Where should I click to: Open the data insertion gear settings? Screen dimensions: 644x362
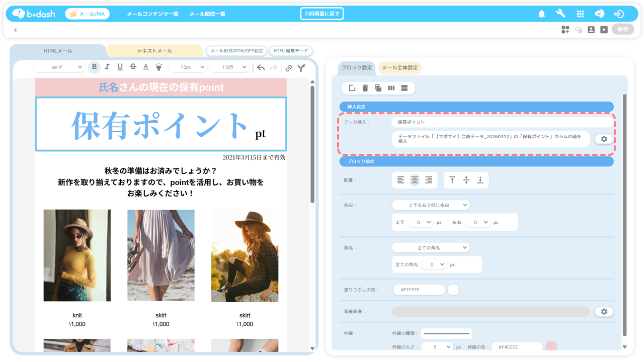pyautogui.click(x=604, y=139)
